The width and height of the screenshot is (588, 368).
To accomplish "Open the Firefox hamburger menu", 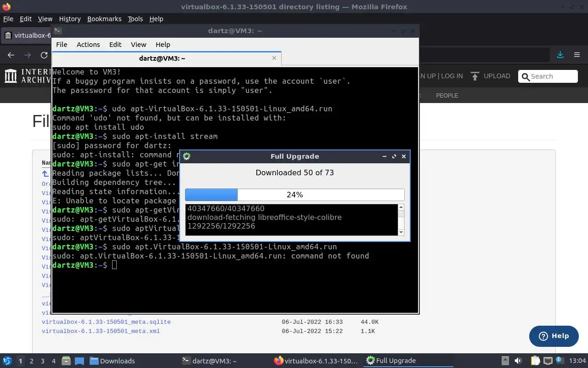I will click(577, 55).
